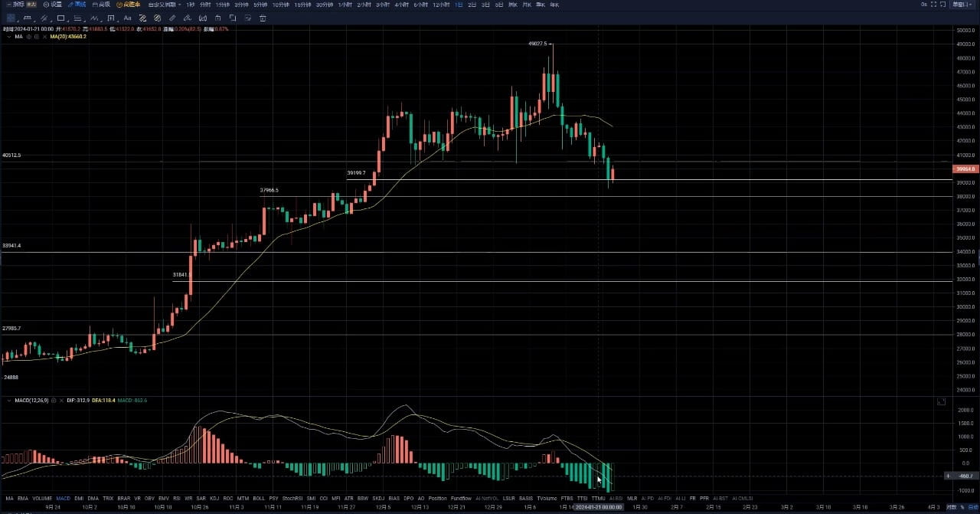Switch to the 1小时 timeframe
This screenshot has height=514, width=980.
[x=345, y=5]
